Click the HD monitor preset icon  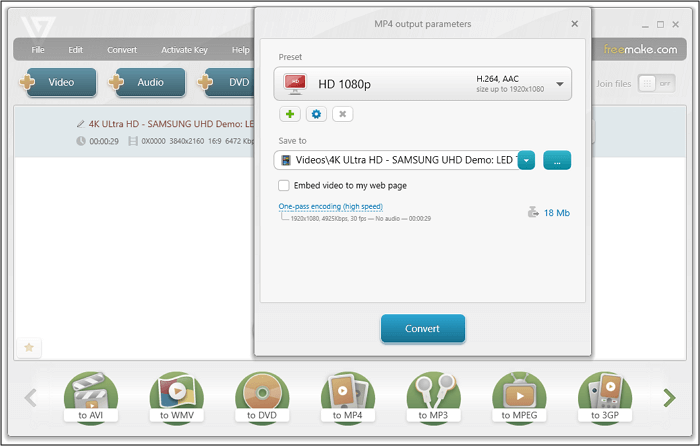tap(295, 84)
